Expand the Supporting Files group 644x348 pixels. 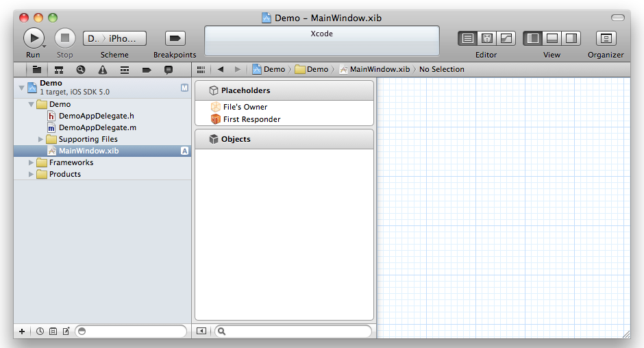point(40,139)
